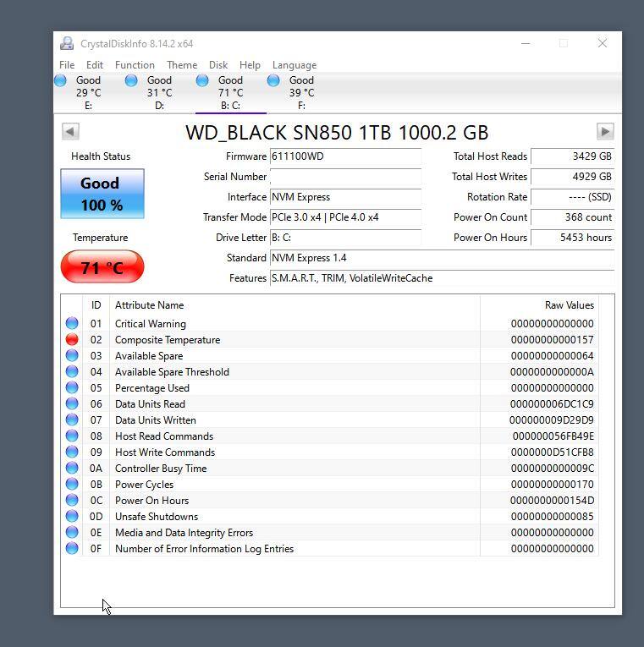Click the Features field with S.M.A.R.T., TRIM
Screen dimensions: 644x647
tap(442, 277)
